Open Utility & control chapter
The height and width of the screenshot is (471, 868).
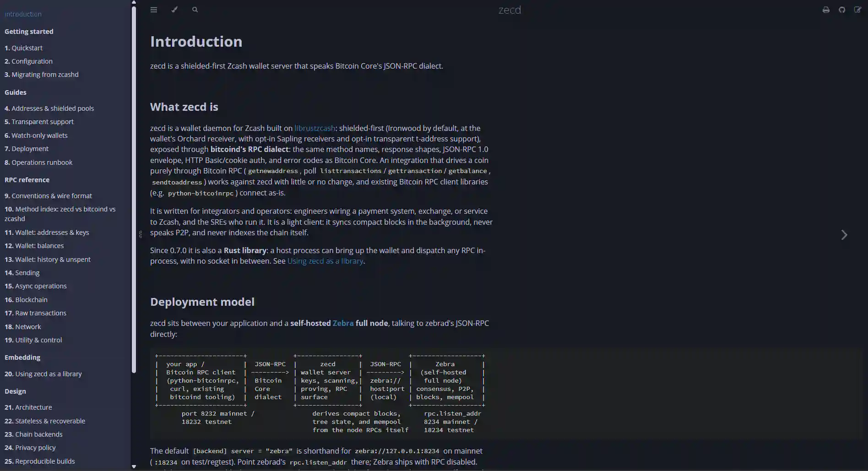pos(33,340)
